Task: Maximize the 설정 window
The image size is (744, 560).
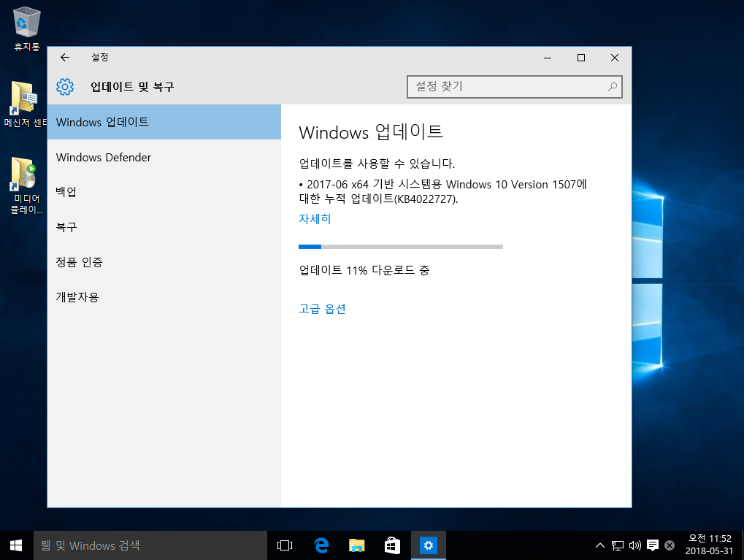Action: 580,58
